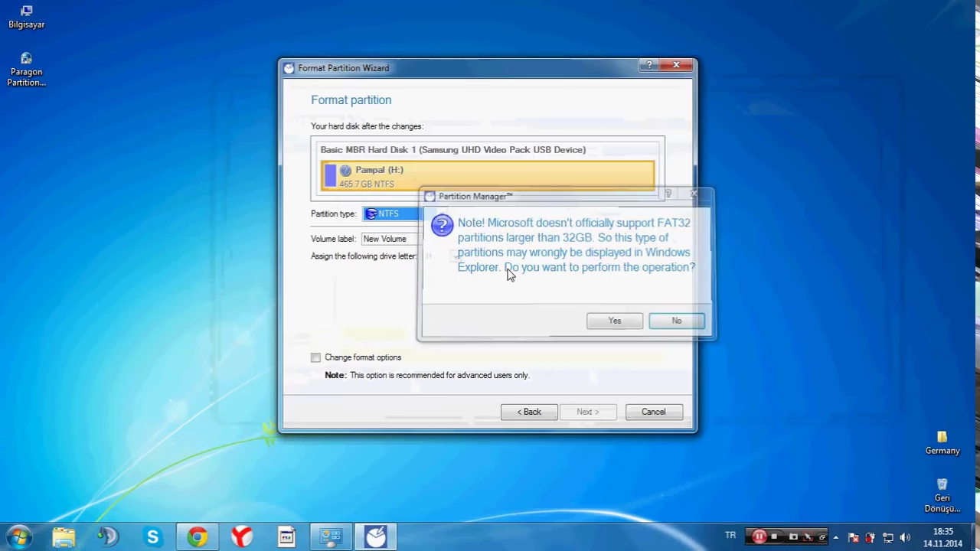
Task: Click Yes in the Partition Manager dialog
Action: click(x=615, y=321)
